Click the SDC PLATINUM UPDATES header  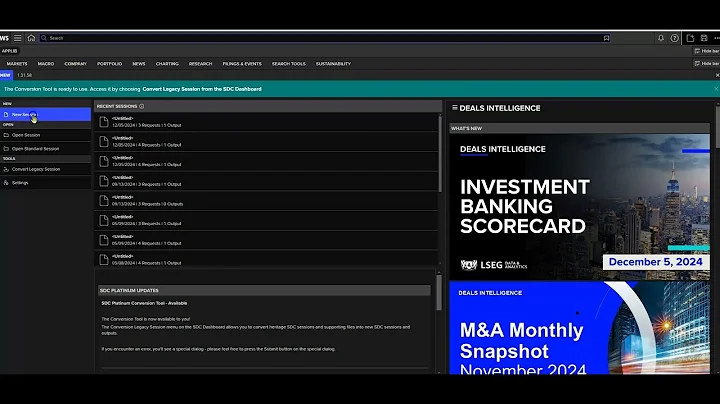coord(264,290)
